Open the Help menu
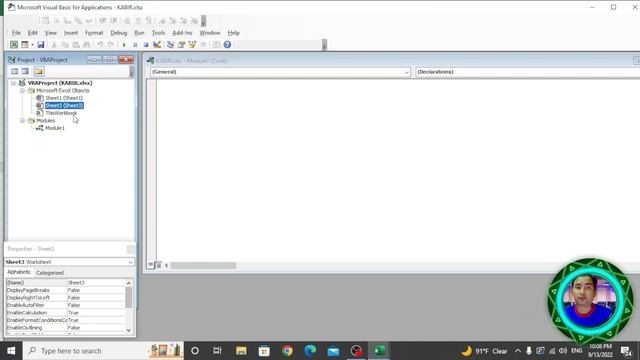The image size is (640, 360). (x=233, y=33)
